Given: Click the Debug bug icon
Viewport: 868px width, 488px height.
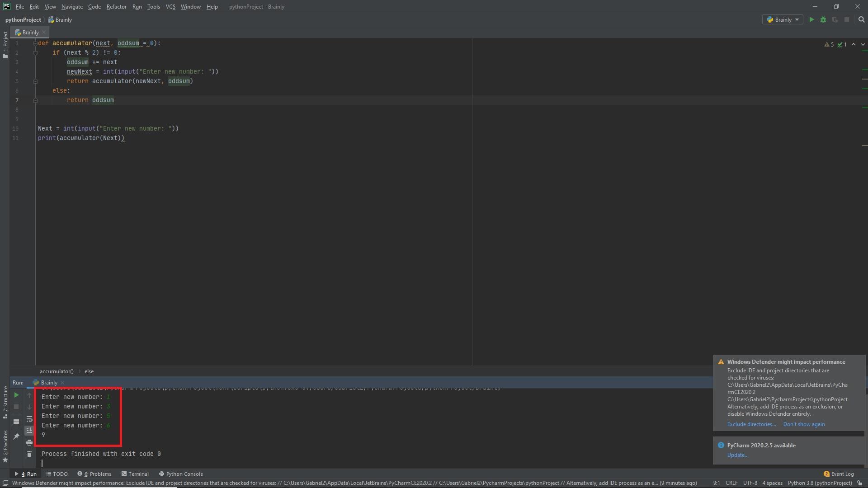Looking at the screenshot, I should click(x=823, y=19).
